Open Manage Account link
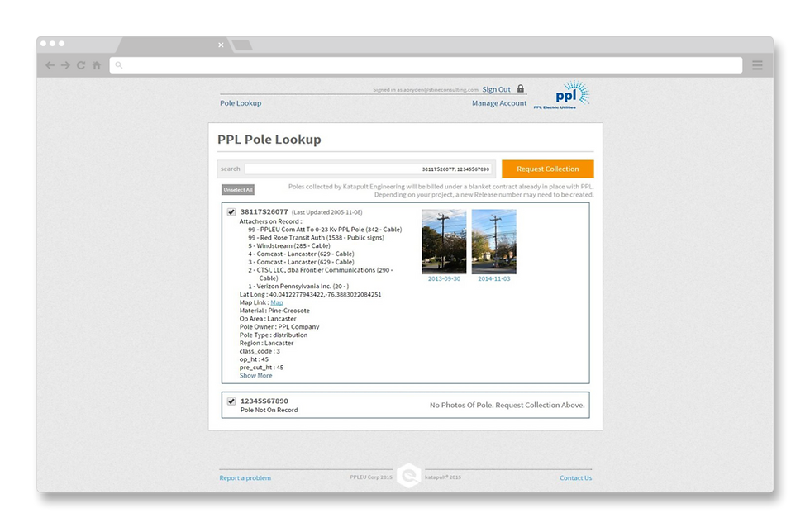 click(x=499, y=103)
